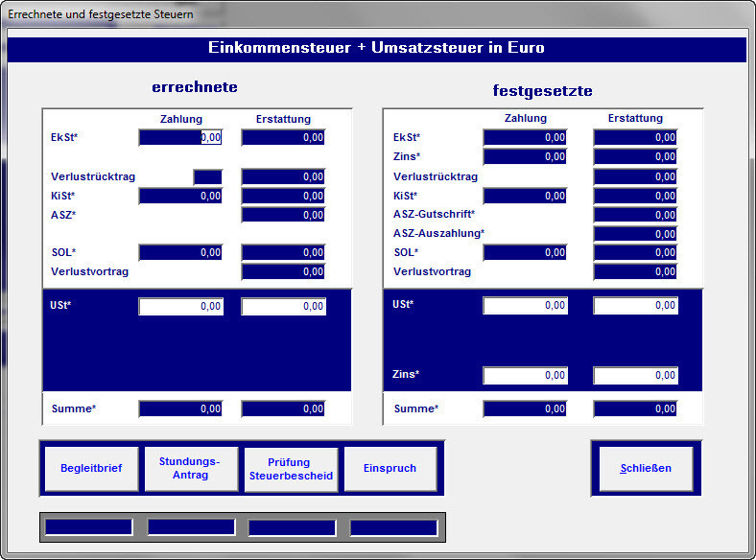Click festgesetzte Summe Zahlung field

525,408
